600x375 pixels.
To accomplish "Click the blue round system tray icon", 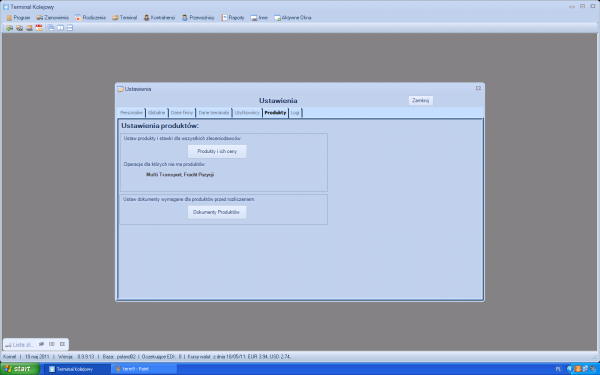I will [x=569, y=369].
